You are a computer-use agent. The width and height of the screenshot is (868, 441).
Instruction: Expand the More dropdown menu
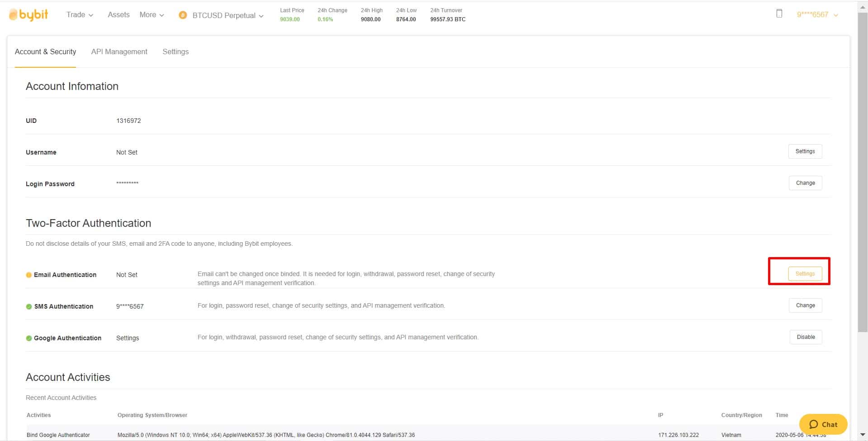152,14
